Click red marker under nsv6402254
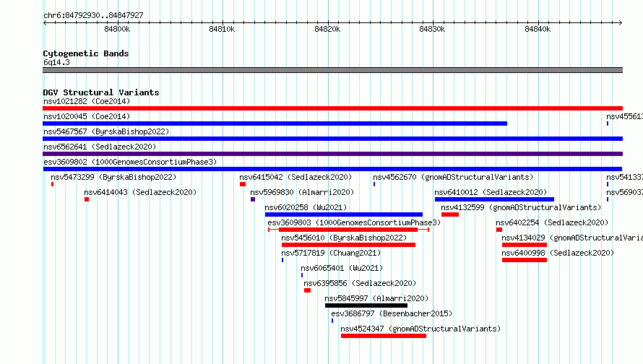Viewport: 643px width, 364px height. pyautogui.click(x=499, y=230)
